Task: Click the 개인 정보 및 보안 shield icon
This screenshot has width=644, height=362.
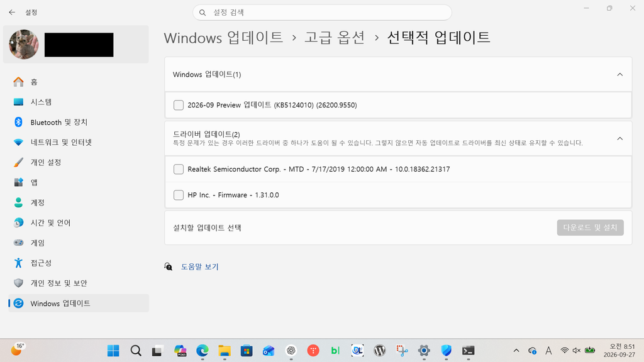Action: [18, 283]
